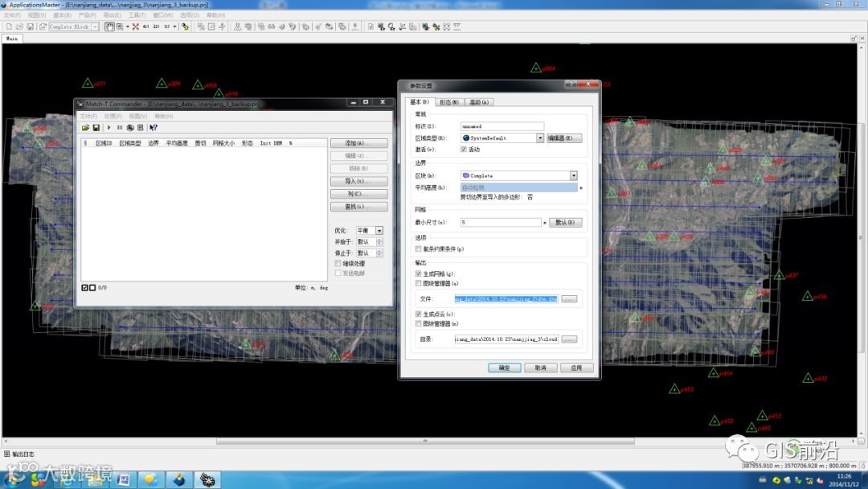Expand the 区块 Complete dropdown
Viewport: 868px width, 489px height.
point(574,175)
